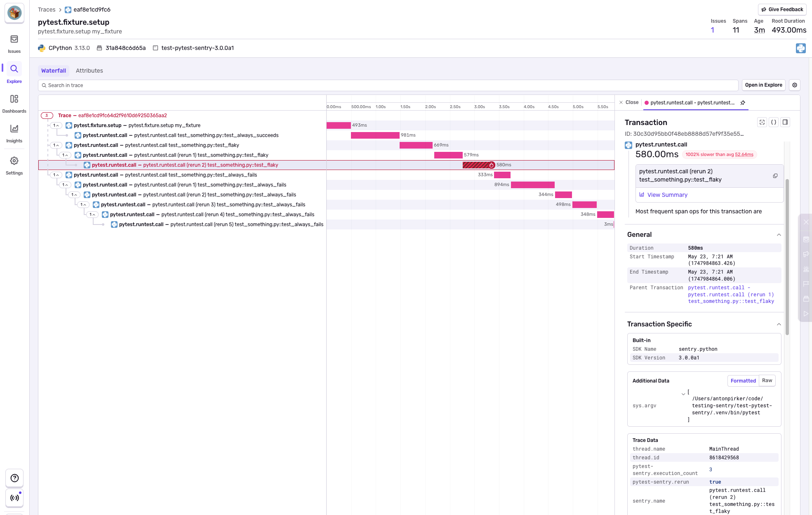Click the CPython logo in the header
The height and width of the screenshot is (515, 812).
(42, 48)
